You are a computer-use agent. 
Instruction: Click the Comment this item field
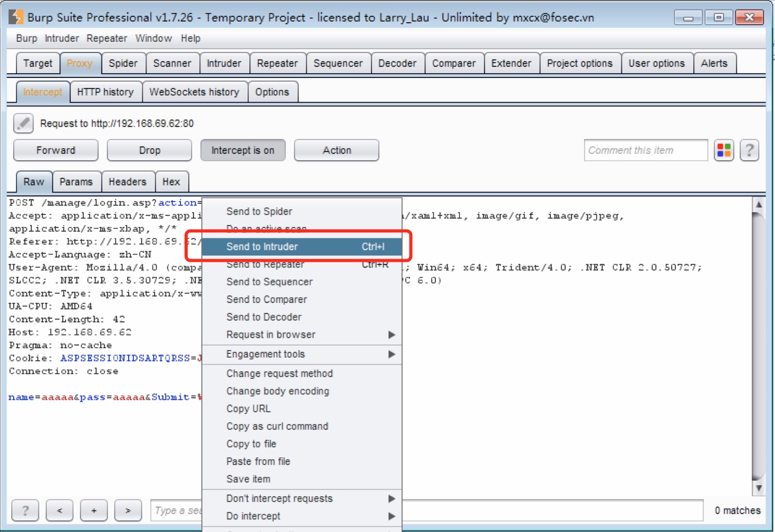[646, 150]
